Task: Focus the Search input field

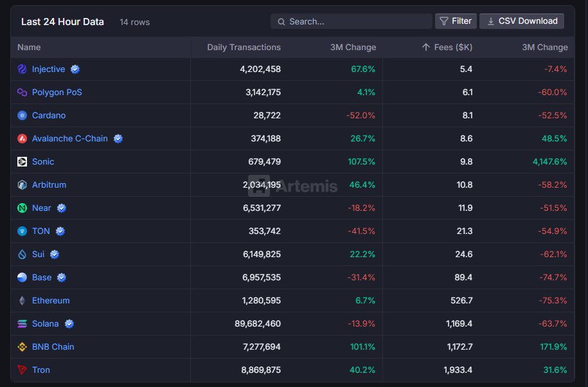Action: click(351, 21)
